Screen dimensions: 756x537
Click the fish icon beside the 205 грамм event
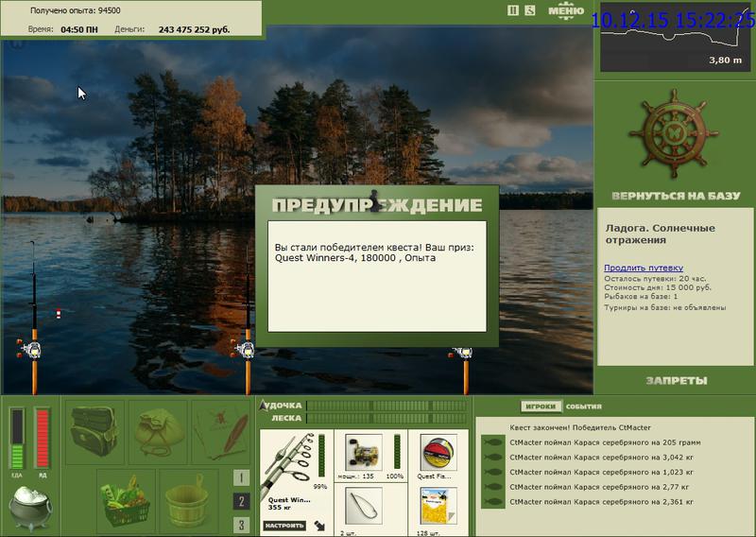[x=492, y=442]
